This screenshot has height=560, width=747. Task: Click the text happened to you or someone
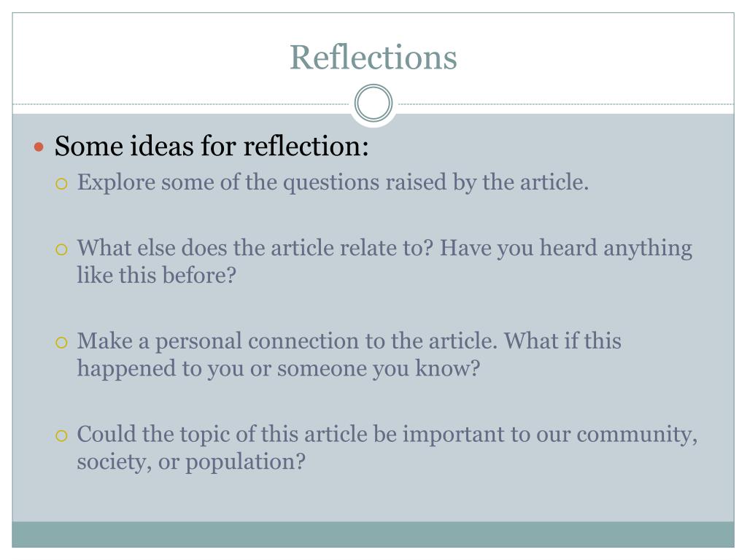tap(279, 368)
